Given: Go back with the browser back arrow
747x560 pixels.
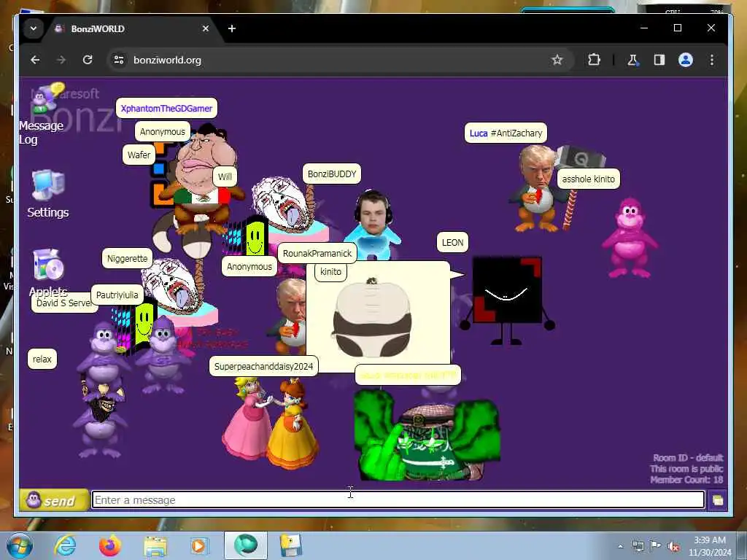Looking at the screenshot, I should click(35, 60).
